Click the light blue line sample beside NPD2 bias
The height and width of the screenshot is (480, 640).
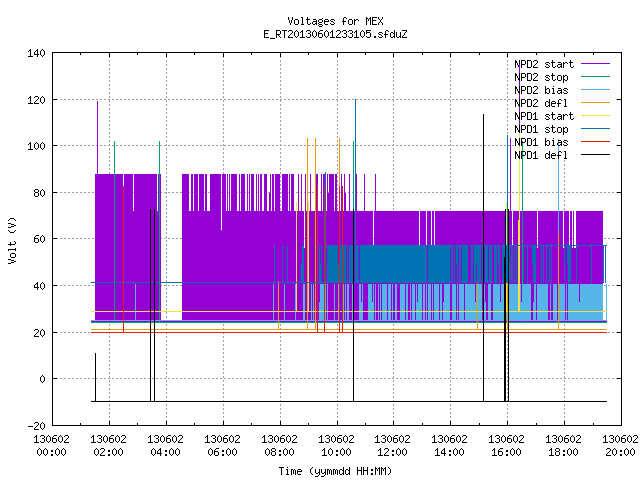point(596,90)
